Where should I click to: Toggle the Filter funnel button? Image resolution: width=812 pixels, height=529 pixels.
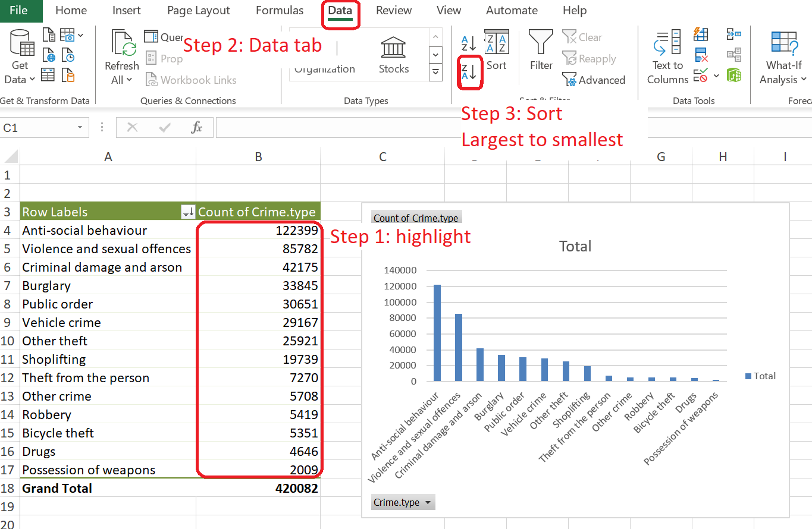(x=541, y=51)
